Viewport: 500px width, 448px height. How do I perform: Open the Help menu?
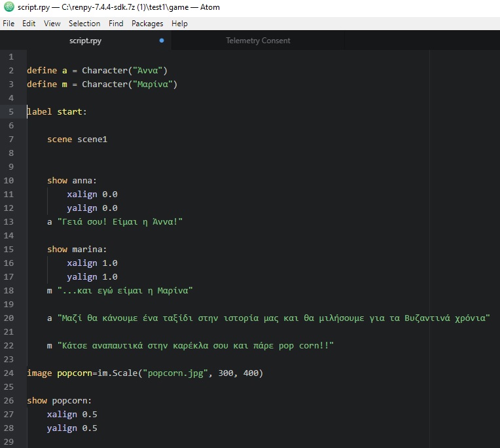(x=179, y=24)
